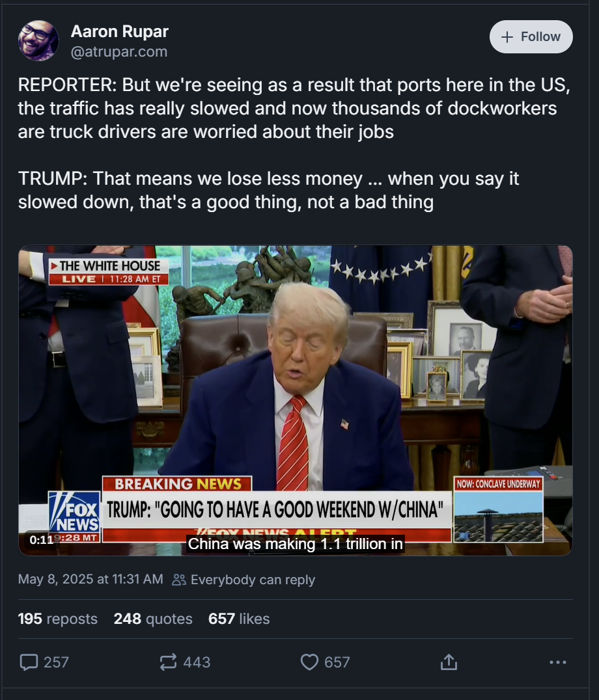View the 657 likes list
The width and height of the screenshot is (599, 700).
click(239, 619)
